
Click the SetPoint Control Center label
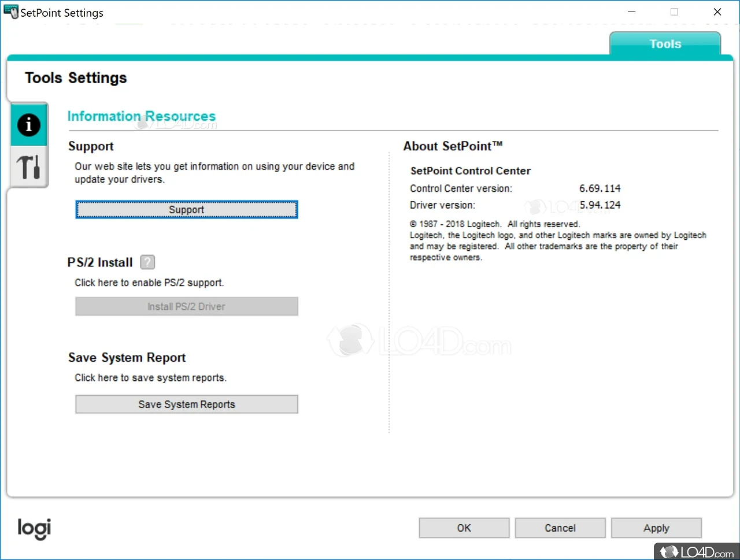pyautogui.click(x=471, y=171)
